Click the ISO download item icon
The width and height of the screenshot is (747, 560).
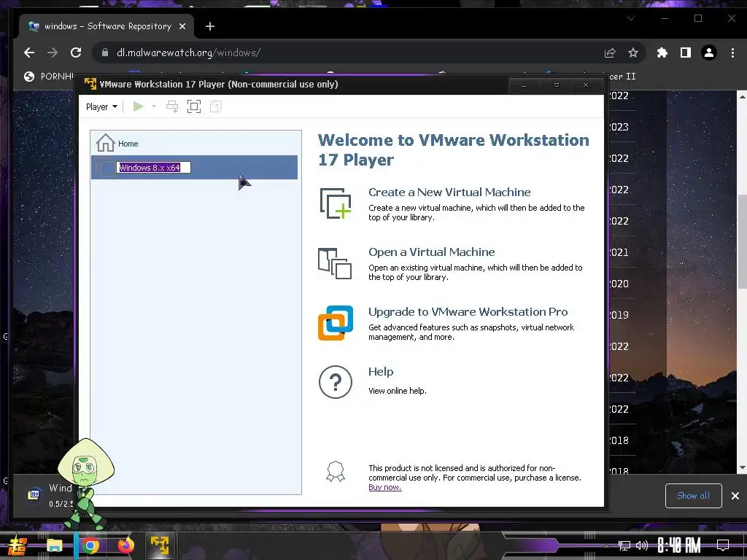(x=34, y=495)
